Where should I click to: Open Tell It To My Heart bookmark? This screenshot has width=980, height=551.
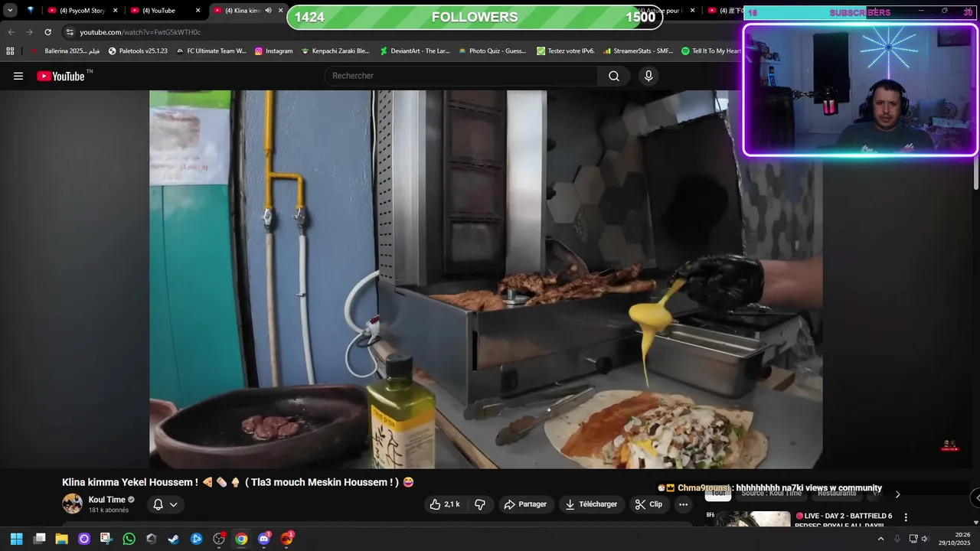click(711, 51)
